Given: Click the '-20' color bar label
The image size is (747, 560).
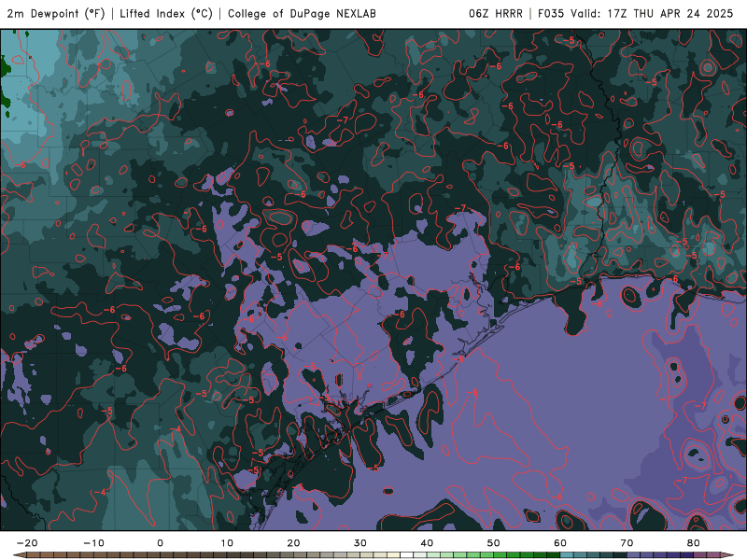Looking at the screenshot, I should pos(27,543).
